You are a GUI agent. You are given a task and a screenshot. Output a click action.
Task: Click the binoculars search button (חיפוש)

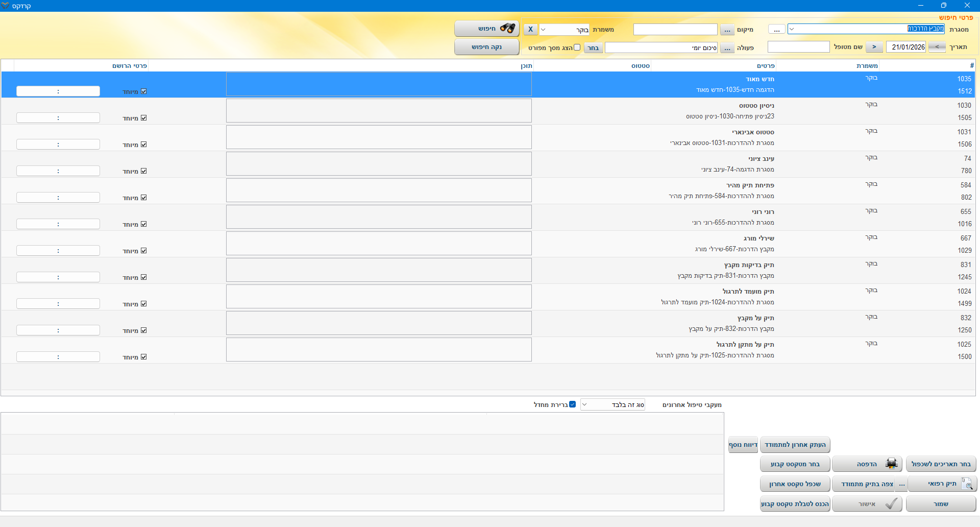[x=486, y=29]
